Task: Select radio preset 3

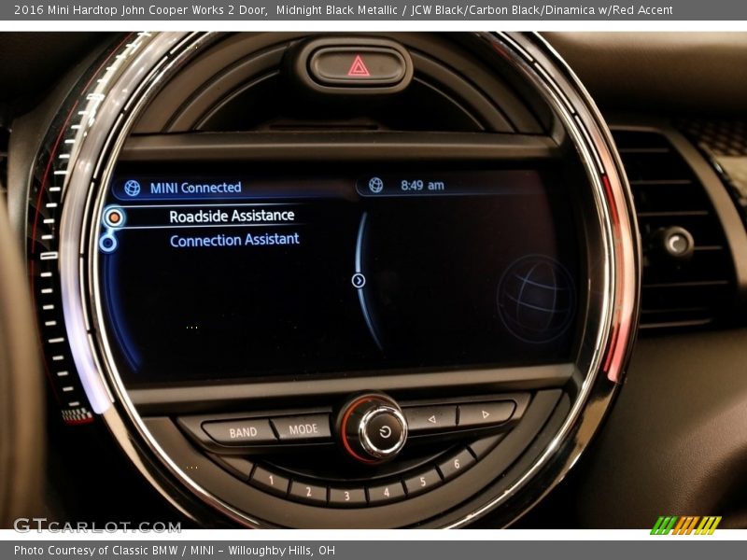Action: coord(346,496)
